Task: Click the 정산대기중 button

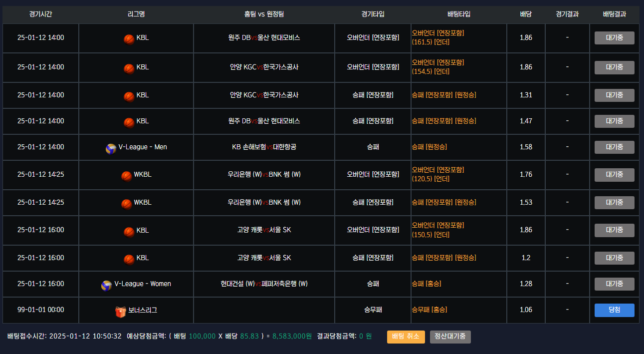Action: coord(450,337)
